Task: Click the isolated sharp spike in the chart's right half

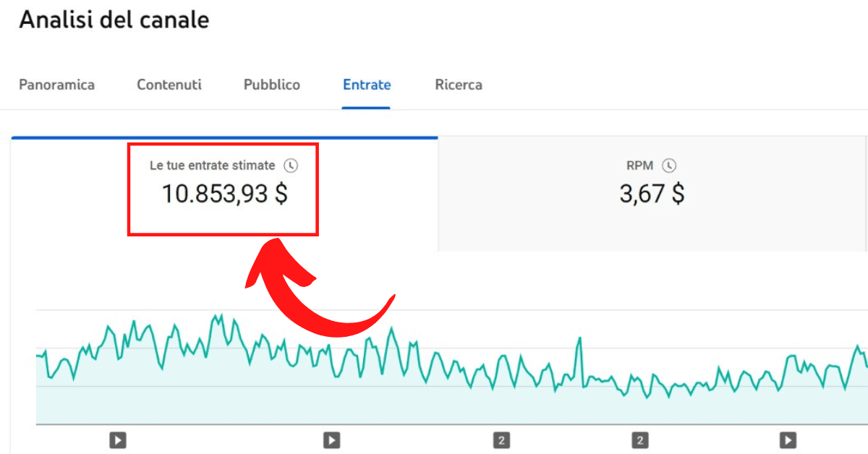Action: 579,338
